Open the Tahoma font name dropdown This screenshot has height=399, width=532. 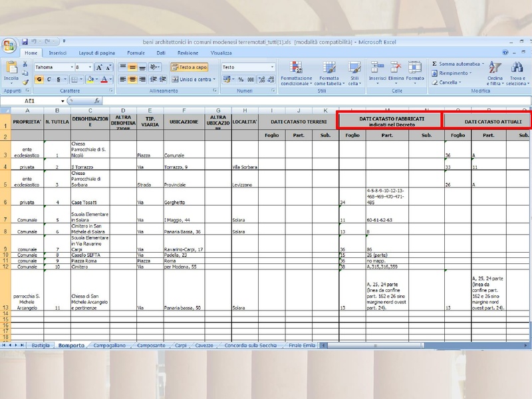pos(71,67)
